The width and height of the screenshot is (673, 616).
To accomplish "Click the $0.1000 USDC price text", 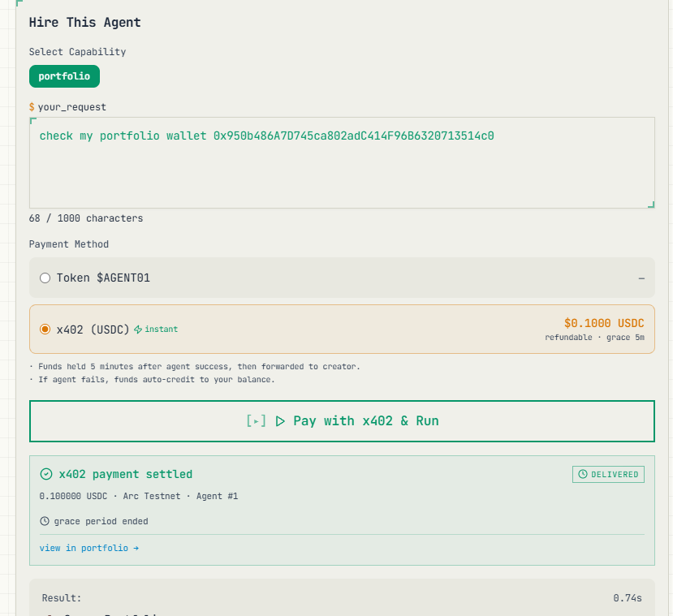I will tap(604, 323).
